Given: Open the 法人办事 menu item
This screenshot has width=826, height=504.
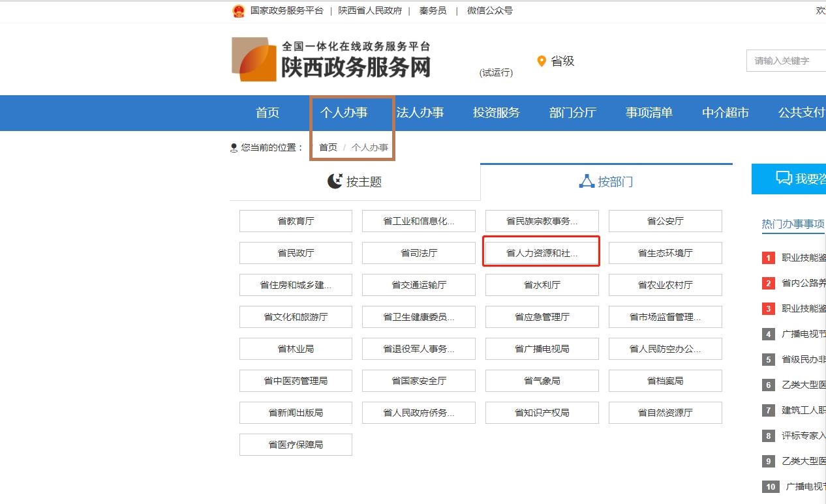Looking at the screenshot, I should pos(420,113).
